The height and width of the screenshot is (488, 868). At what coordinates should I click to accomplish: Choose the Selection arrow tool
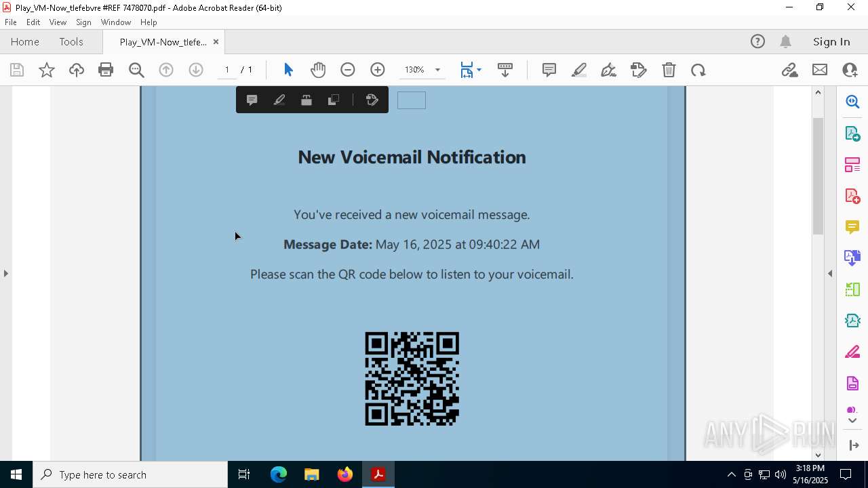pyautogui.click(x=288, y=70)
